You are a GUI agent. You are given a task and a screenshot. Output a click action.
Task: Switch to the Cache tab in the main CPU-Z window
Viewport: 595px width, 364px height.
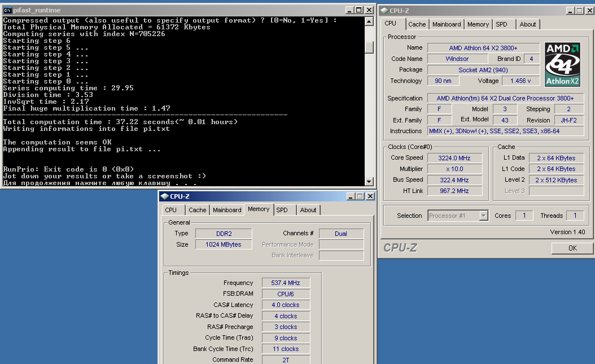click(x=417, y=24)
